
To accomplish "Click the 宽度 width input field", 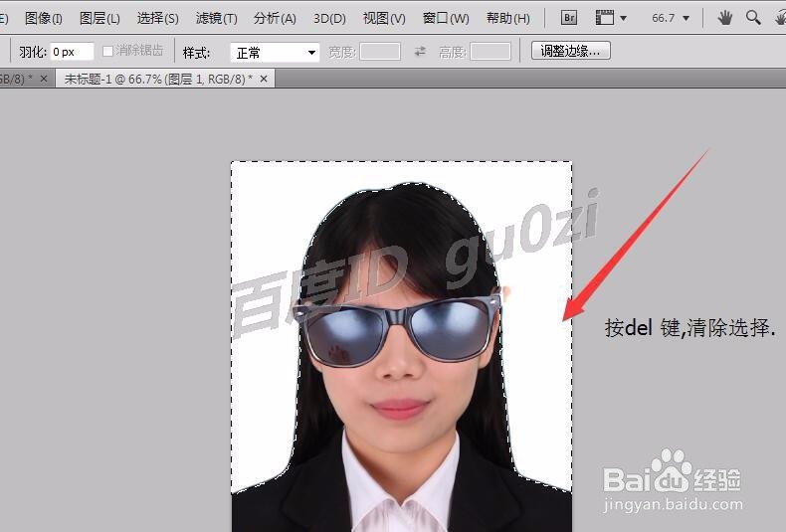I will click(380, 52).
